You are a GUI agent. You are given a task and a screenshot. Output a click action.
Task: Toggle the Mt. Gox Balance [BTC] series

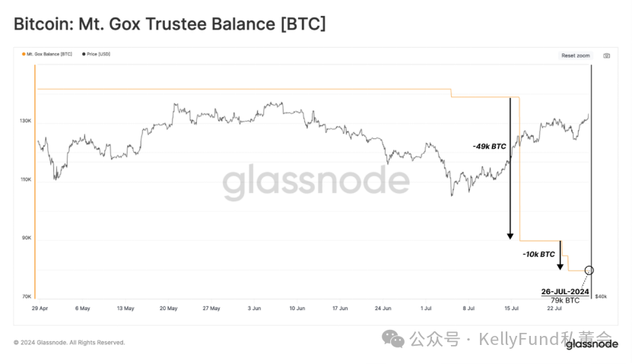click(48, 55)
